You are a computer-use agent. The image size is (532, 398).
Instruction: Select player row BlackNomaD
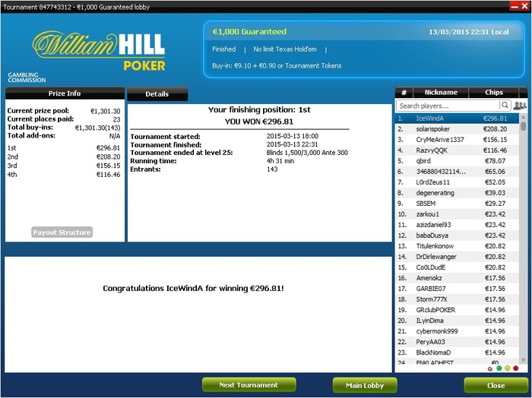[457, 352]
